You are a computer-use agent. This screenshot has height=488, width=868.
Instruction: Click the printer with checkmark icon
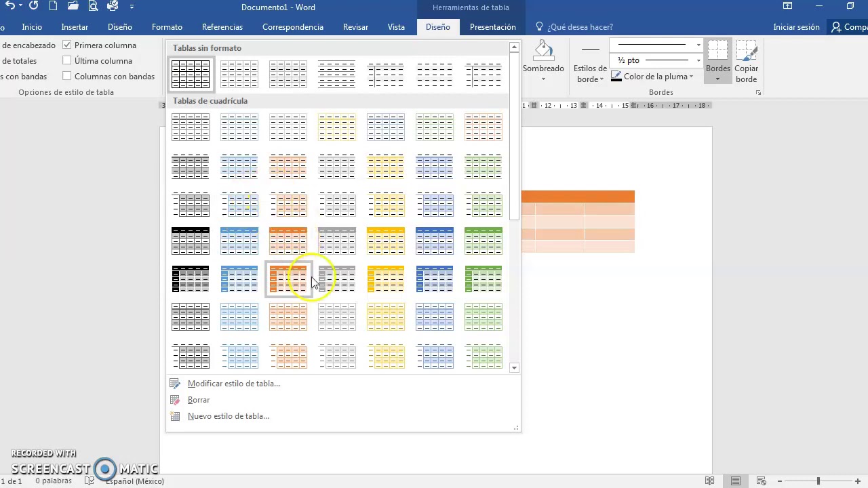[x=113, y=6]
